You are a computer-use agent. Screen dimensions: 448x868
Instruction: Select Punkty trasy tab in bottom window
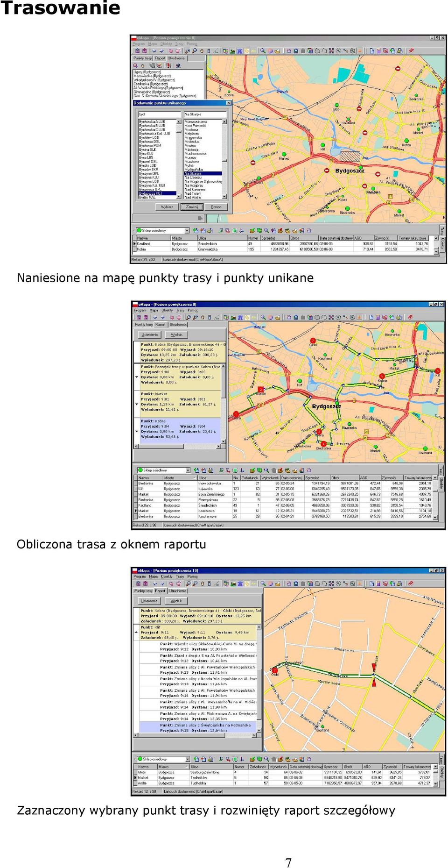[143, 591]
